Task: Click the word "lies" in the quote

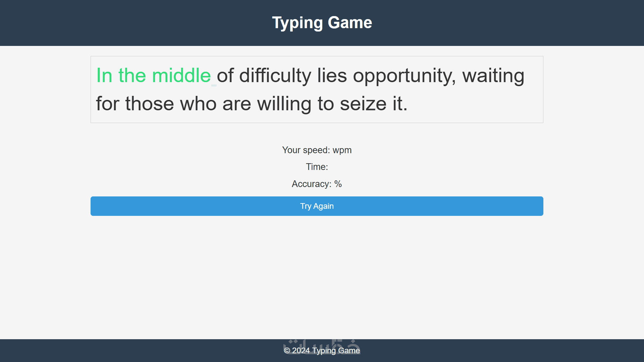Action: (x=332, y=75)
